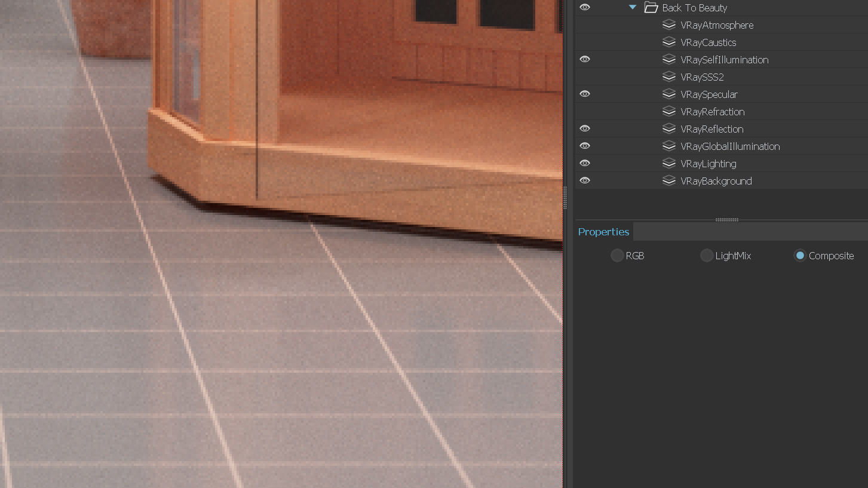Hide the VRayBackground layer eye
The image size is (868, 488).
click(585, 181)
